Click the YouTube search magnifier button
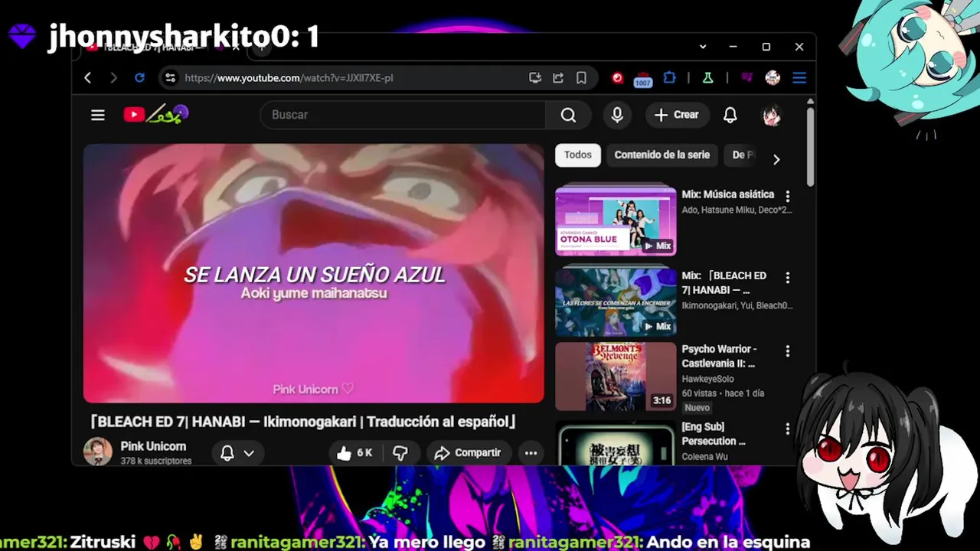980x551 pixels. click(x=568, y=115)
